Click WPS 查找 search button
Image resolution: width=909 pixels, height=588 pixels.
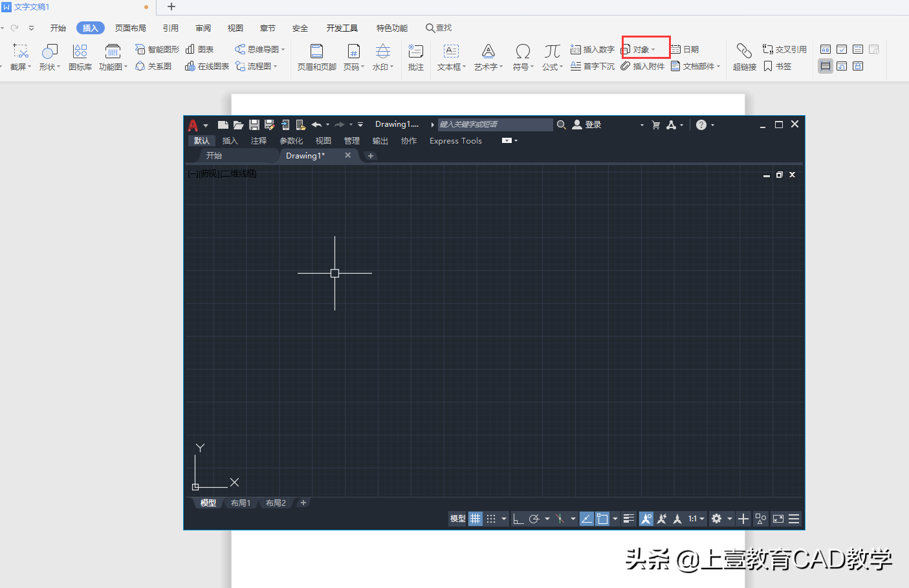tap(439, 28)
